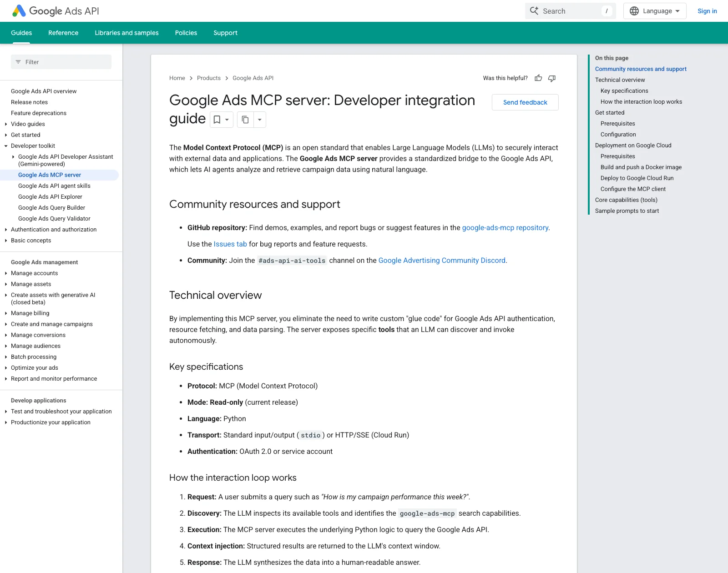The height and width of the screenshot is (573, 728).
Task: Click the search magnifier icon
Action: tap(534, 11)
